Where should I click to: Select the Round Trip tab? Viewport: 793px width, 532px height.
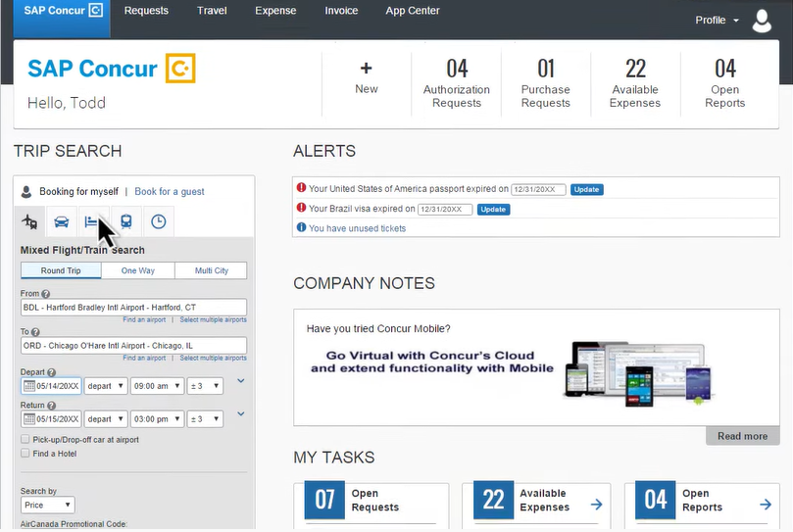[x=61, y=270]
